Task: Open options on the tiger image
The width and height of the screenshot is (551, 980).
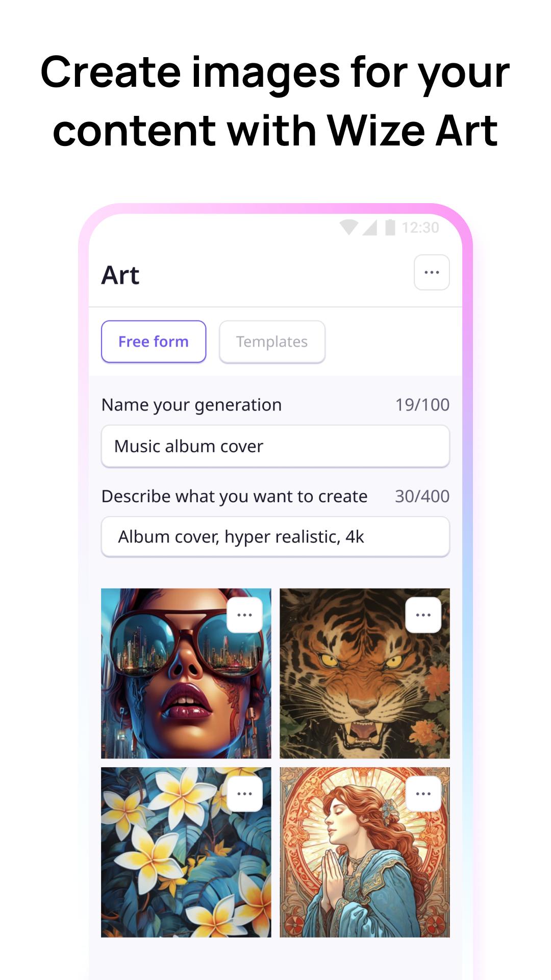Action: click(x=423, y=615)
